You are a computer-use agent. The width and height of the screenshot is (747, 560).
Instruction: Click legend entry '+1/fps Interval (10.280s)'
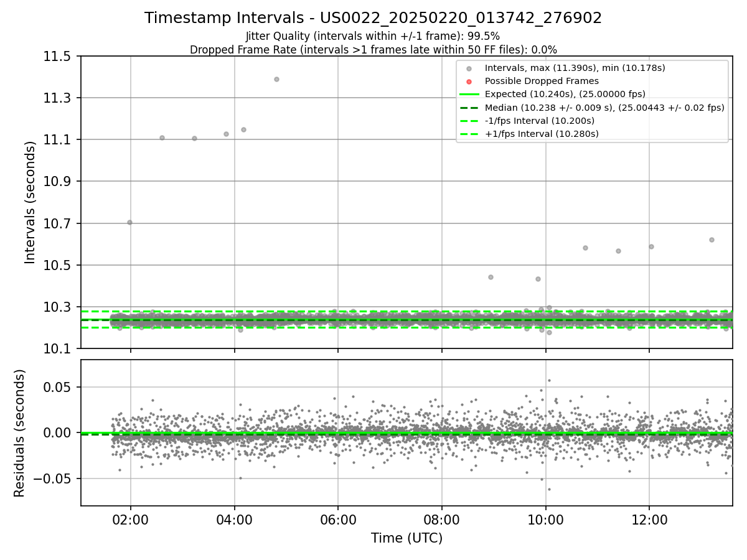tap(542, 134)
